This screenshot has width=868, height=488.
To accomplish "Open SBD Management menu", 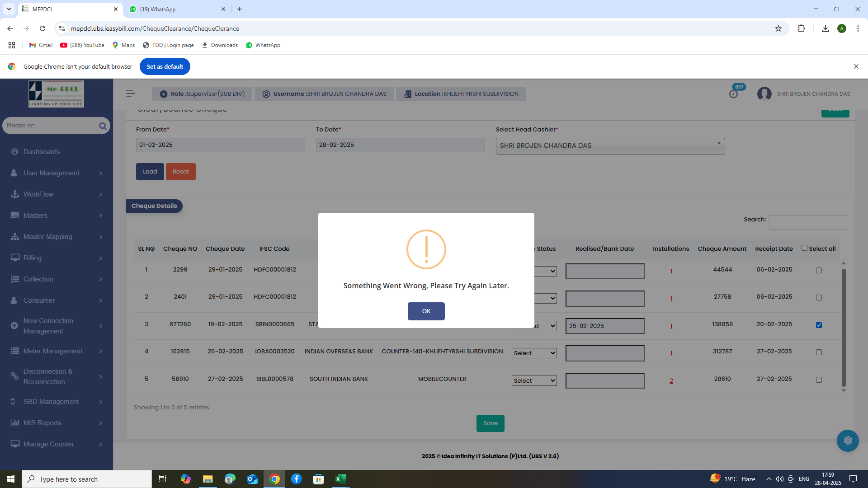I will pyautogui.click(x=57, y=402).
